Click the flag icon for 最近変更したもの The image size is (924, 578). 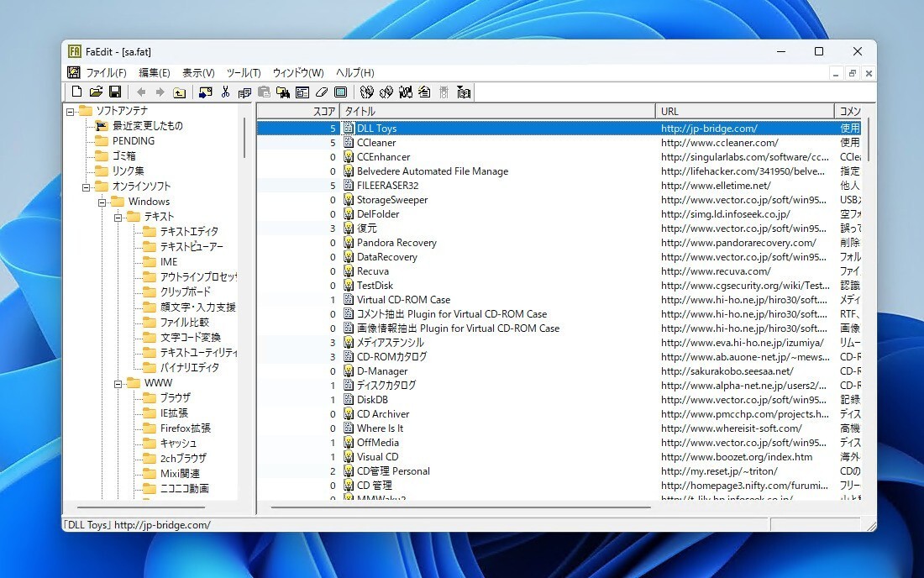102,125
